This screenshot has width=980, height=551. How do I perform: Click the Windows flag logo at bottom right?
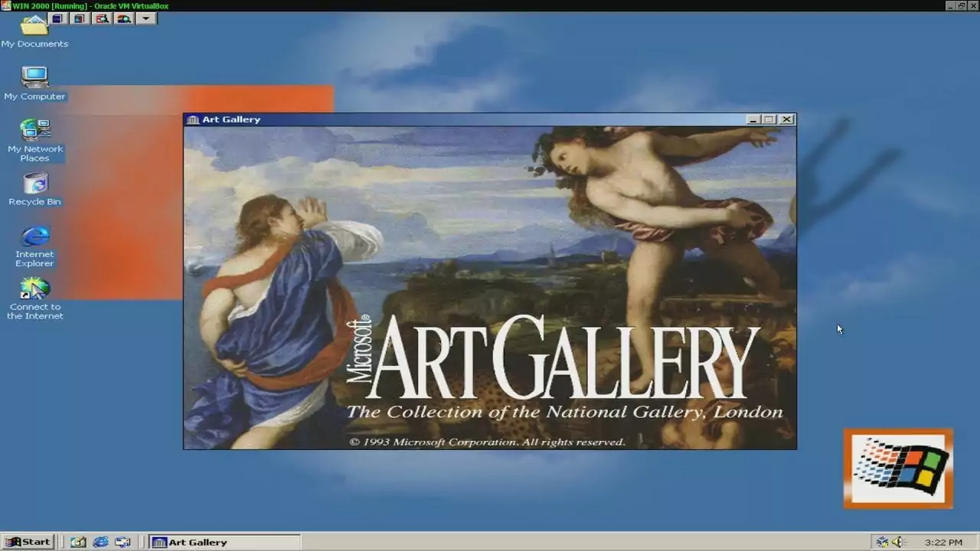[899, 468]
